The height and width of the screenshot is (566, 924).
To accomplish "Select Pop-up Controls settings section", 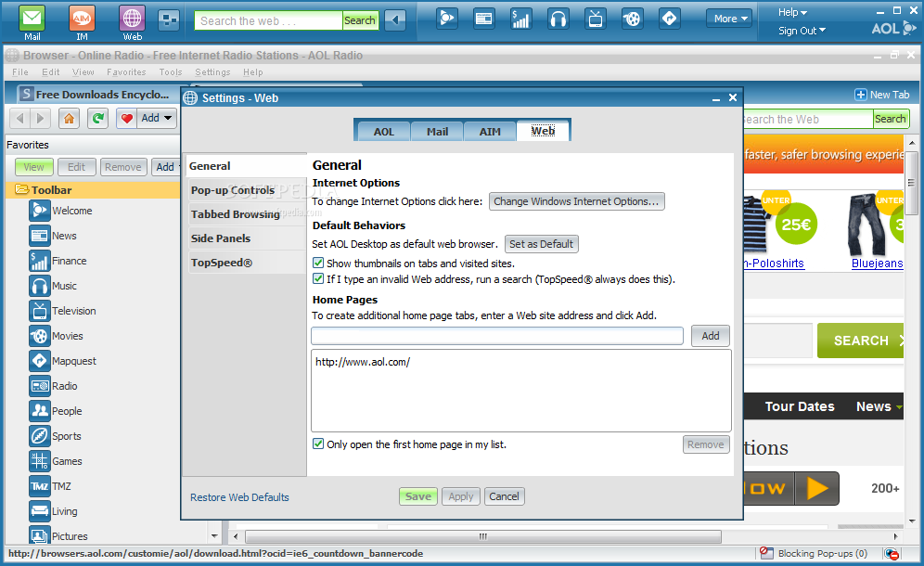I will (245, 190).
